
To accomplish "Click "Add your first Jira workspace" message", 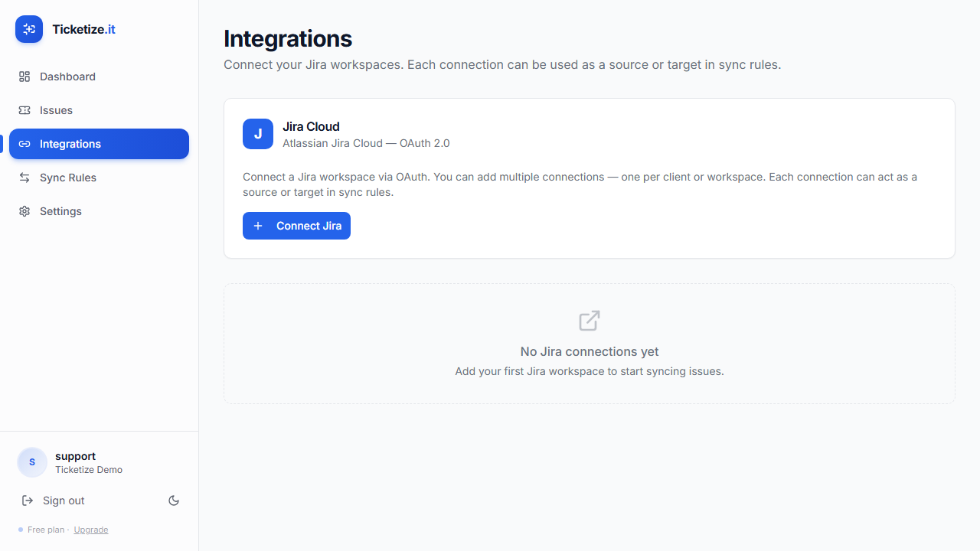I will click(x=590, y=371).
